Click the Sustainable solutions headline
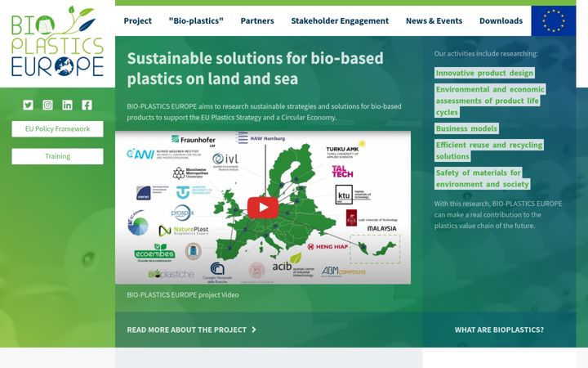The width and height of the screenshot is (588, 368). click(x=255, y=69)
